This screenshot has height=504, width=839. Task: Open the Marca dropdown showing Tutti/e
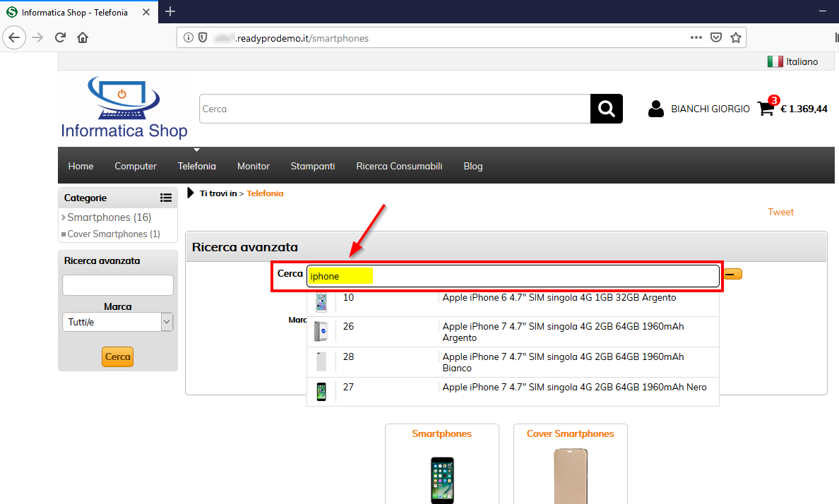click(x=118, y=322)
